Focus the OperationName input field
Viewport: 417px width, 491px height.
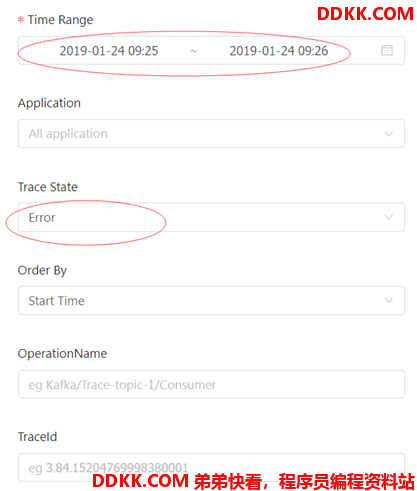211,384
